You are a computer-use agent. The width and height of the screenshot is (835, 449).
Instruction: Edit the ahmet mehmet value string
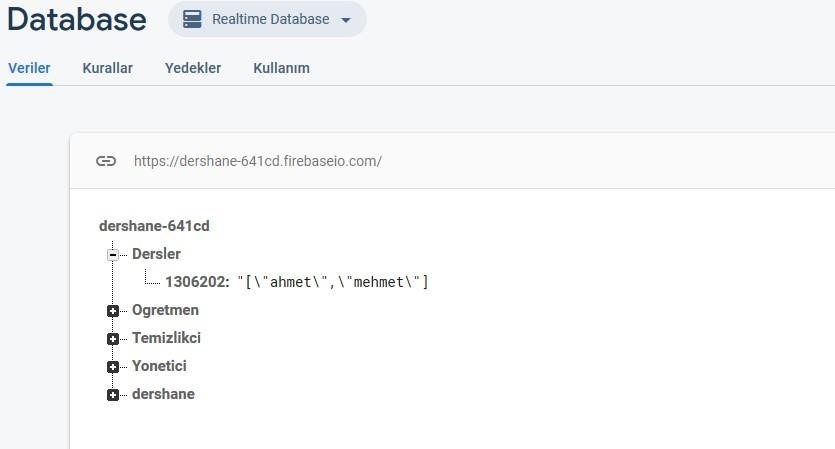[333, 282]
